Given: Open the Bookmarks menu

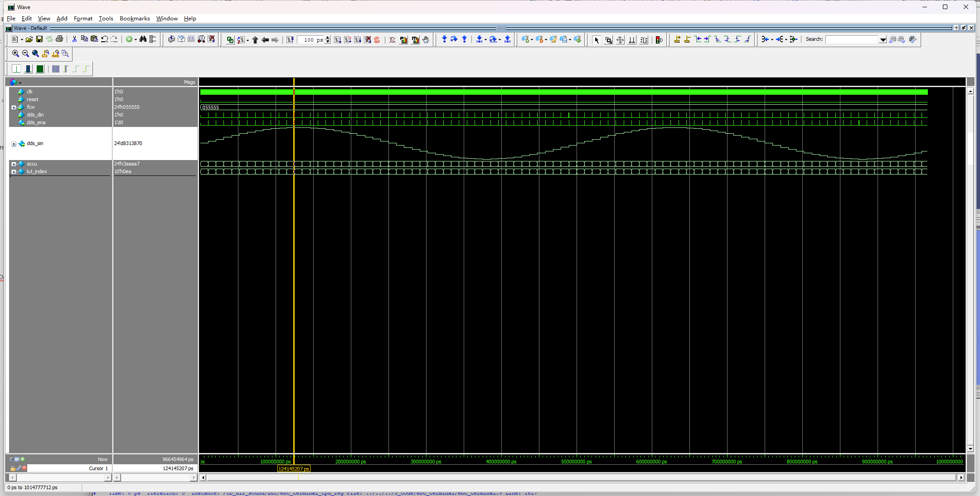Looking at the screenshot, I should [135, 19].
